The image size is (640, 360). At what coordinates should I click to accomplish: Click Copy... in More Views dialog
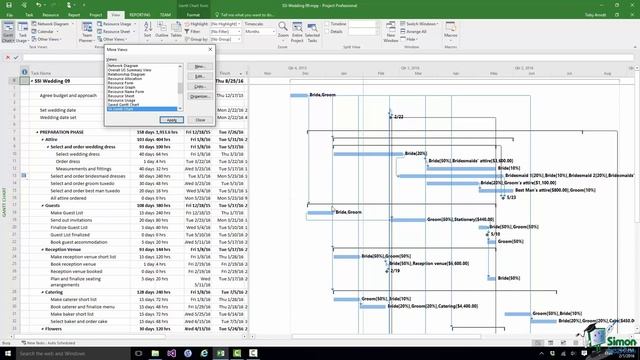[x=200, y=87]
